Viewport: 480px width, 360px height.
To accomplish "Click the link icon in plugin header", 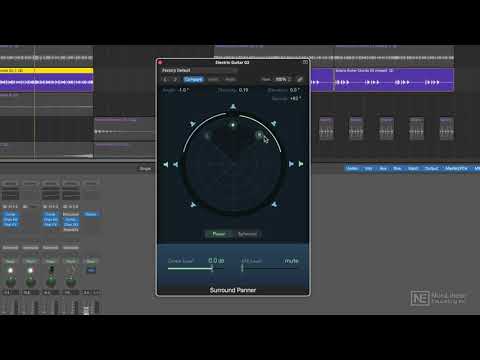I will 299,79.
